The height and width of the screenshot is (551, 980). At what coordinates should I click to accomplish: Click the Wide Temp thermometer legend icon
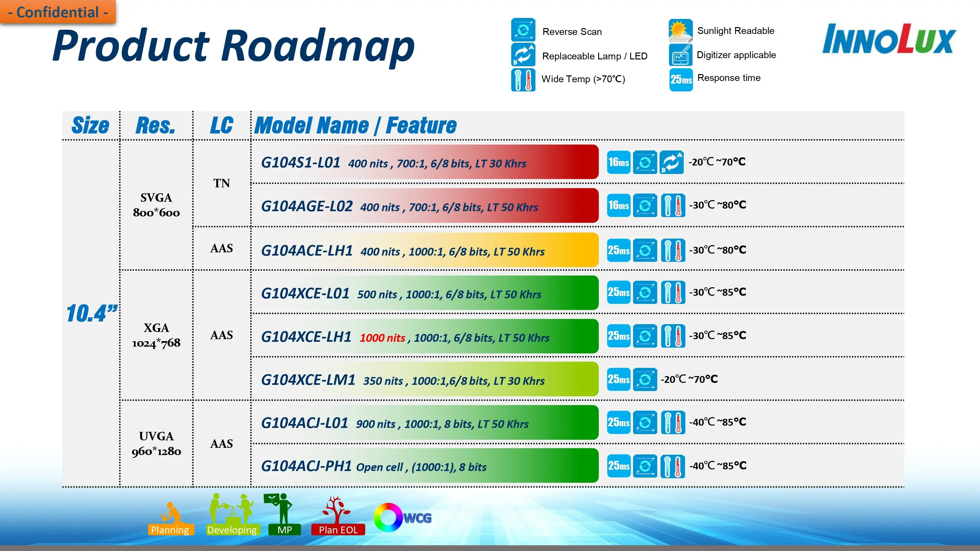[x=523, y=79]
